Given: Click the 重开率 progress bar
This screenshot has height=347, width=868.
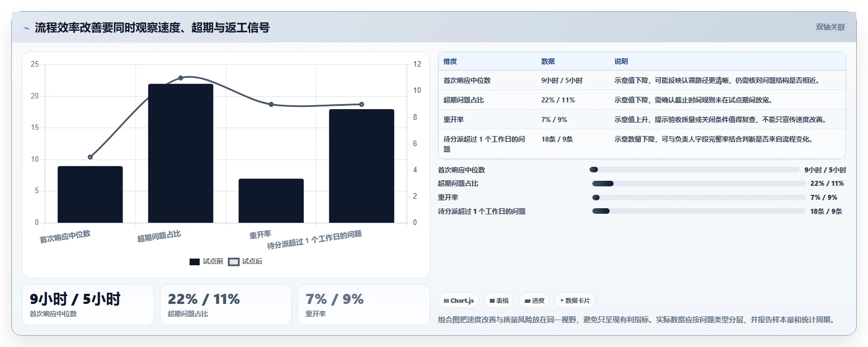Looking at the screenshot, I should tap(699, 198).
